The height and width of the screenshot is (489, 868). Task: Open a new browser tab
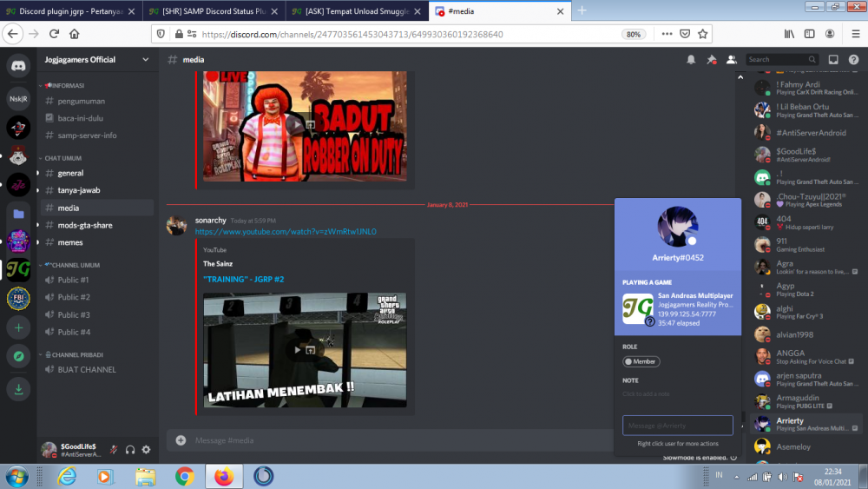[582, 10]
